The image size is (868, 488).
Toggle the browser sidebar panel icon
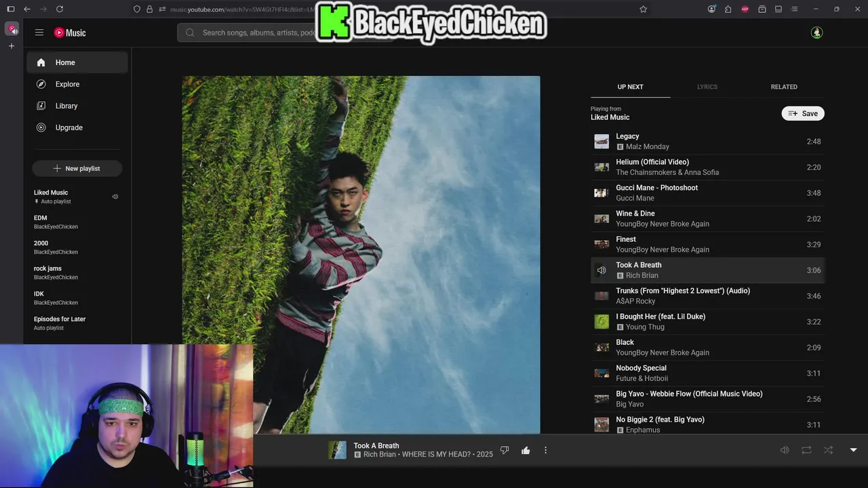click(10, 9)
